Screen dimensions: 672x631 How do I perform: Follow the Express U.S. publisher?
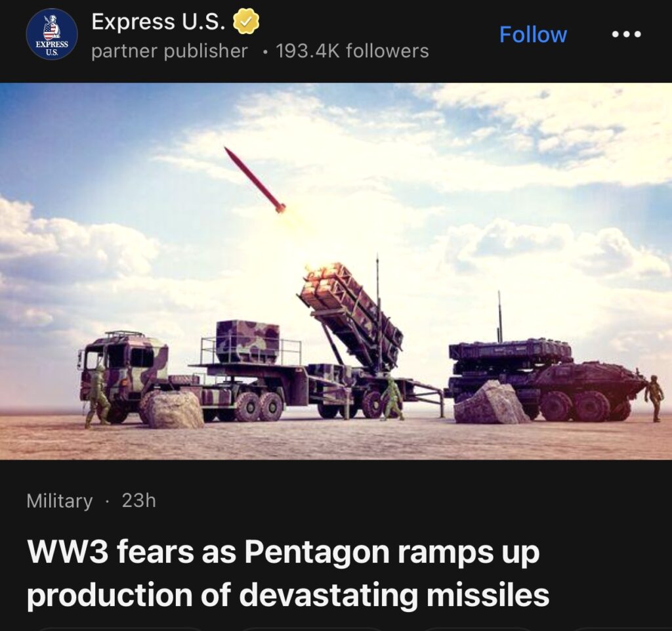(533, 34)
